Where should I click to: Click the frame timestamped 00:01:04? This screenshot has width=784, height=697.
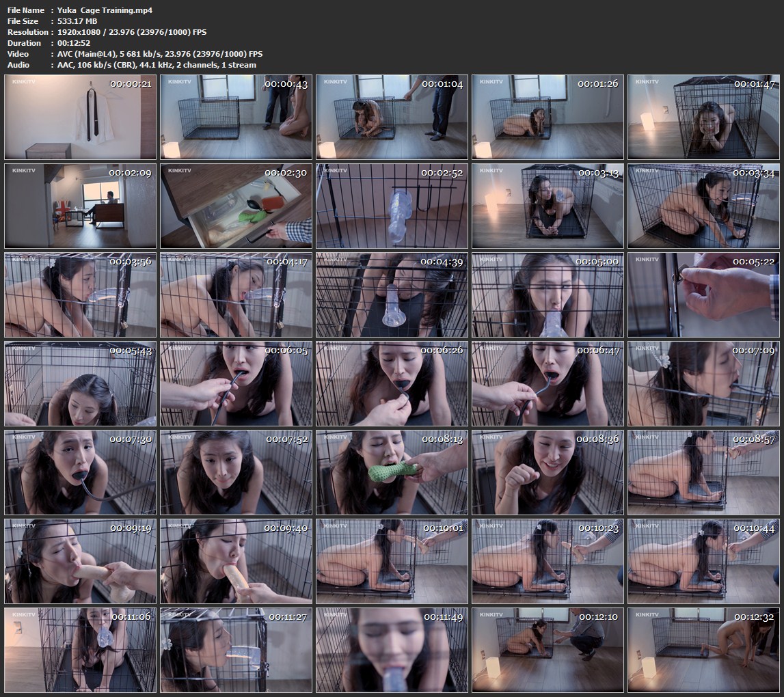point(392,117)
